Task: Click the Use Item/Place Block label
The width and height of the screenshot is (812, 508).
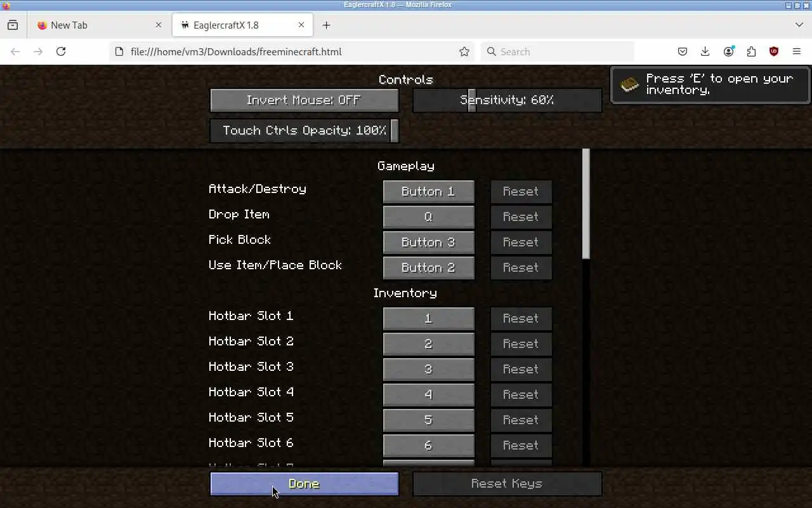Action: coord(275,265)
